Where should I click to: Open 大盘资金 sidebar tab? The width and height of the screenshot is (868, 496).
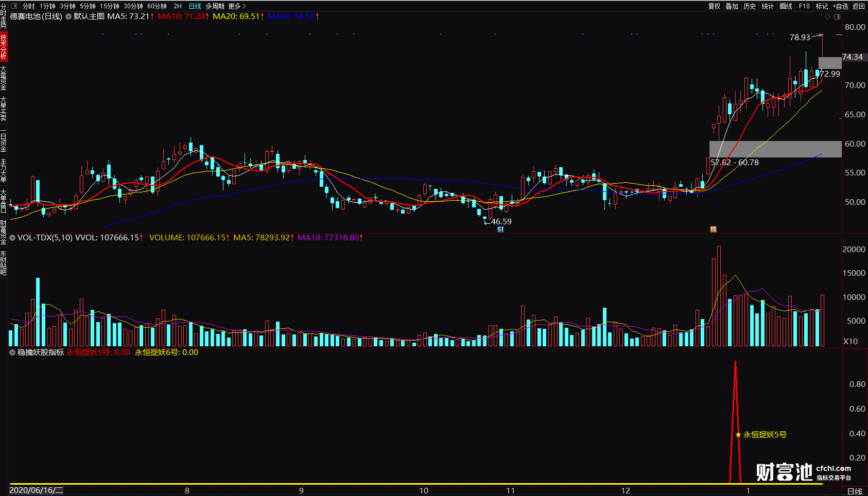pos(4,77)
